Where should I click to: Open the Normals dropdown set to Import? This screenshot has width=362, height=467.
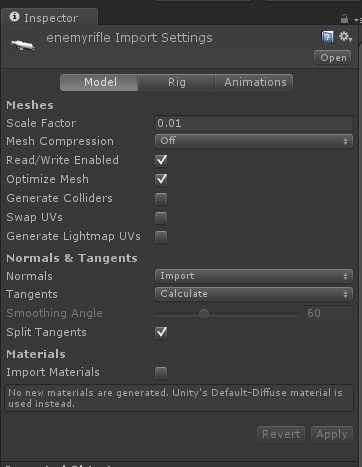tap(253, 276)
